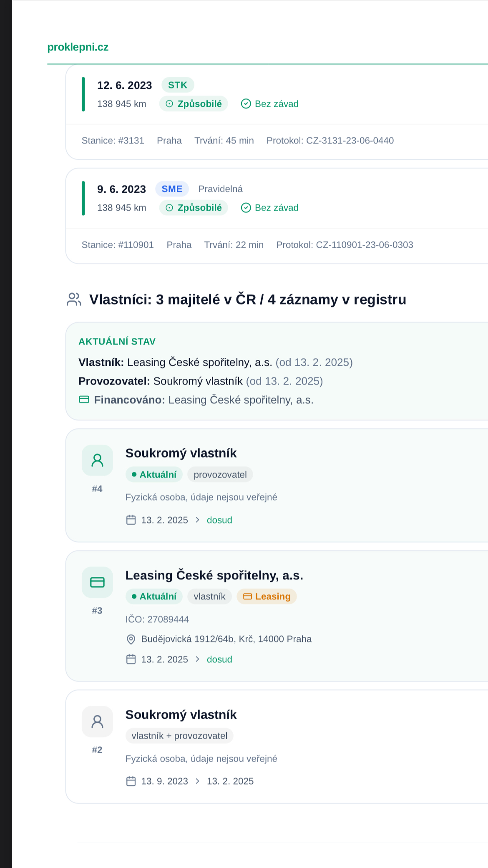Click the calendar icon in owner #4 card
This screenshot has height=868, width=488.
(x=131, y=520)
